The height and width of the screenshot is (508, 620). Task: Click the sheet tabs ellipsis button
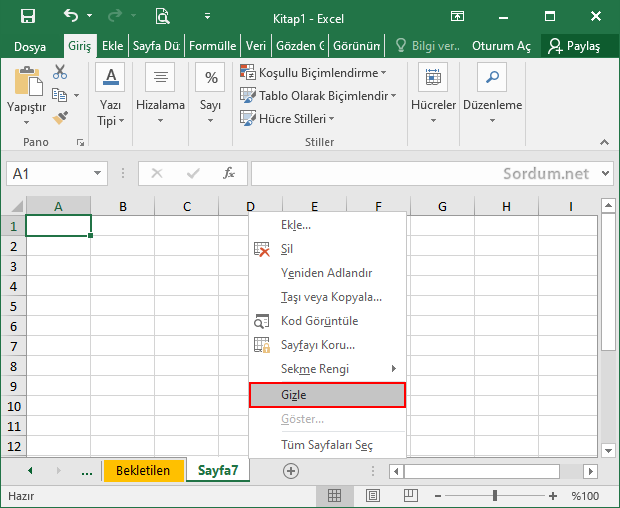coord(87,472)
